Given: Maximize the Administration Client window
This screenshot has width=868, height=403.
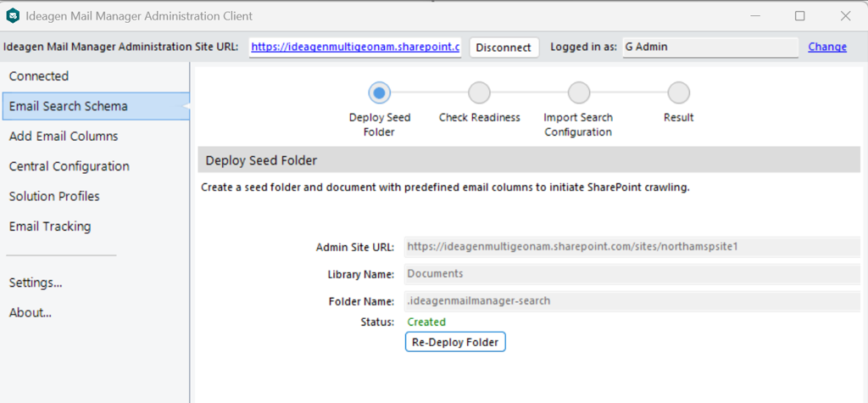Looking at the screenshot, I should click(x=799, y=16).
